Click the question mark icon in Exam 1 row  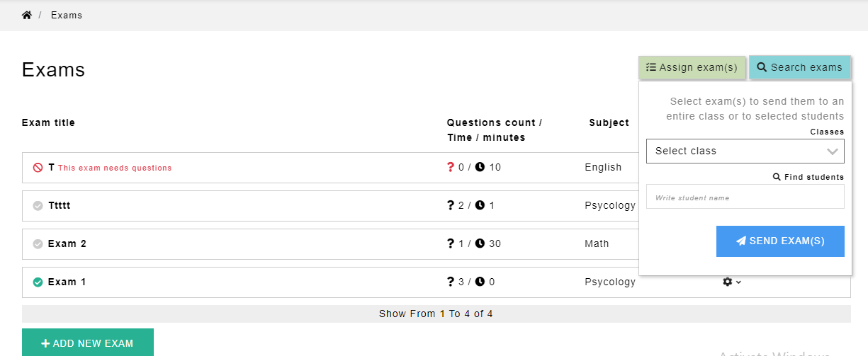click(x=450, y=282)
